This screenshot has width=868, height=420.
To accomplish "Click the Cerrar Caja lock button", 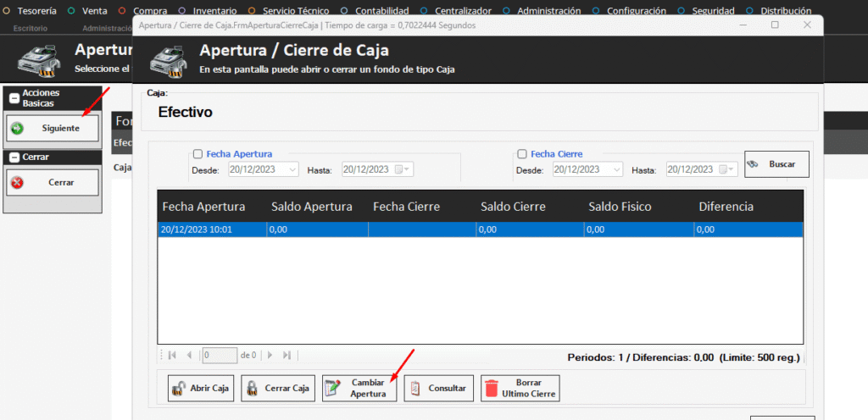I will (278, 389).
